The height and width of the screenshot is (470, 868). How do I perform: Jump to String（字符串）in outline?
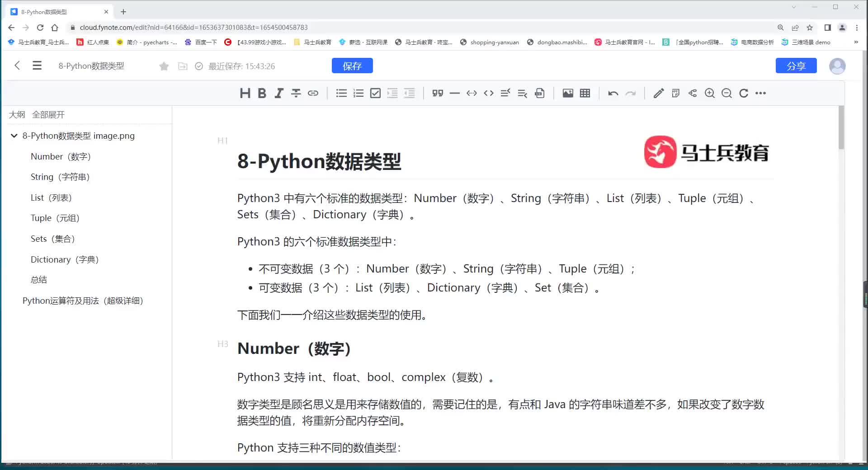(60, 177)
